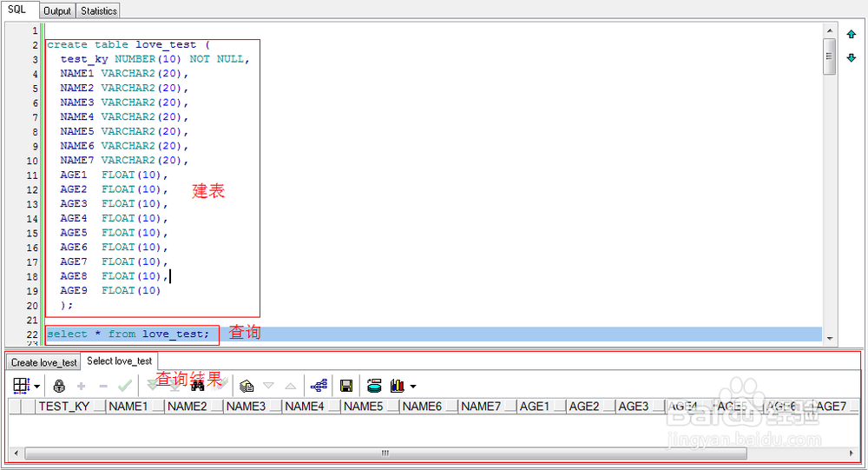Open the Statistics tab
The width and height of the screenshot is (868, 470).
[x=99, y=11]
